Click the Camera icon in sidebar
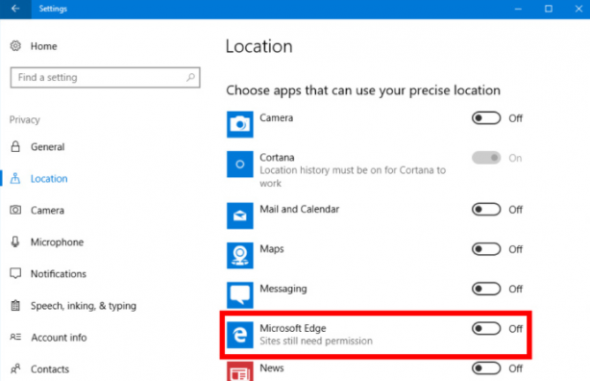 click(x=15, y=210)
